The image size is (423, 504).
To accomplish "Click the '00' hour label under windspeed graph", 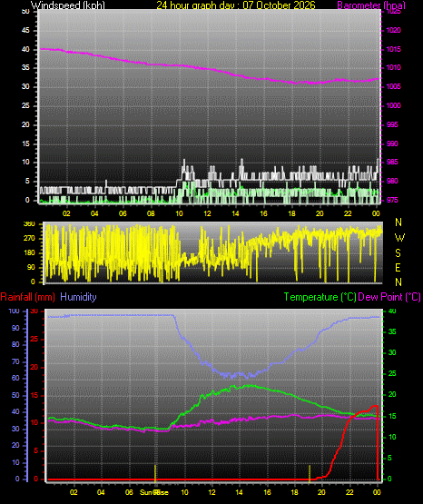I will [x=376, y=213].
